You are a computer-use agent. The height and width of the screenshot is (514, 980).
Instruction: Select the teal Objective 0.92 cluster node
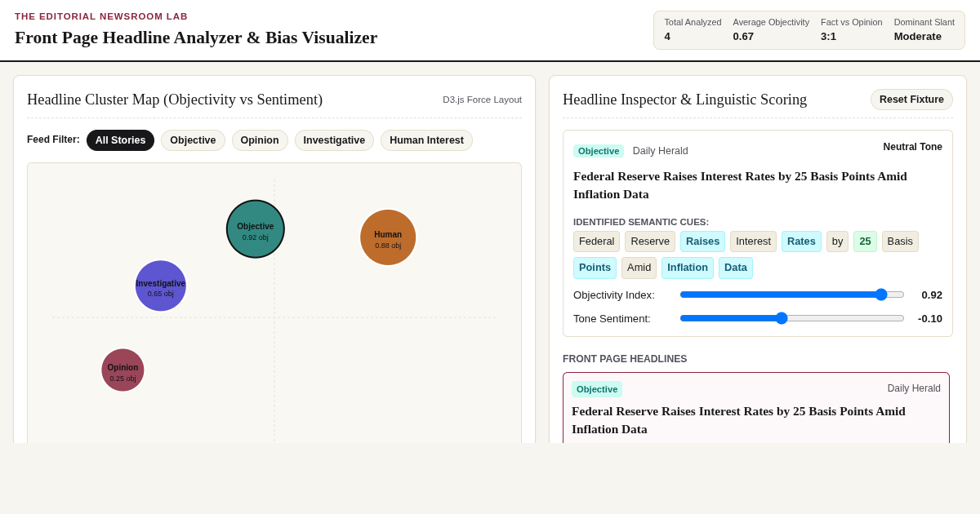click(x=256, y=229)
